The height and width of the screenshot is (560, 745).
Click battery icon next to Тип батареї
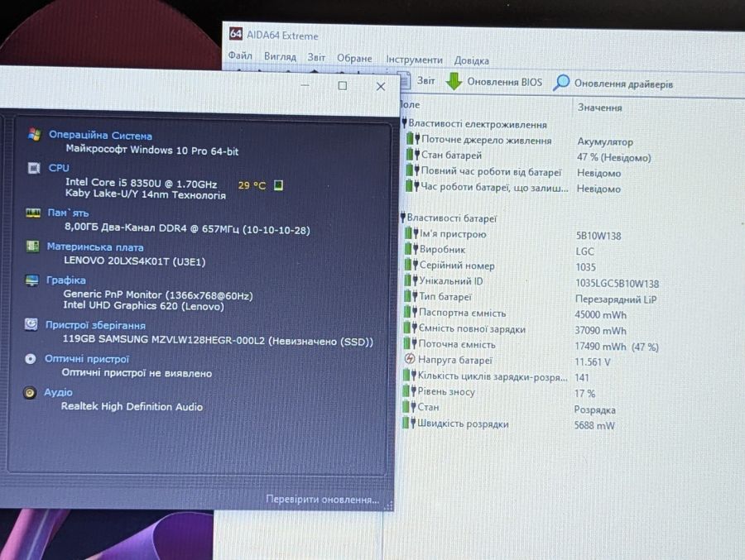tap(410, 296)
